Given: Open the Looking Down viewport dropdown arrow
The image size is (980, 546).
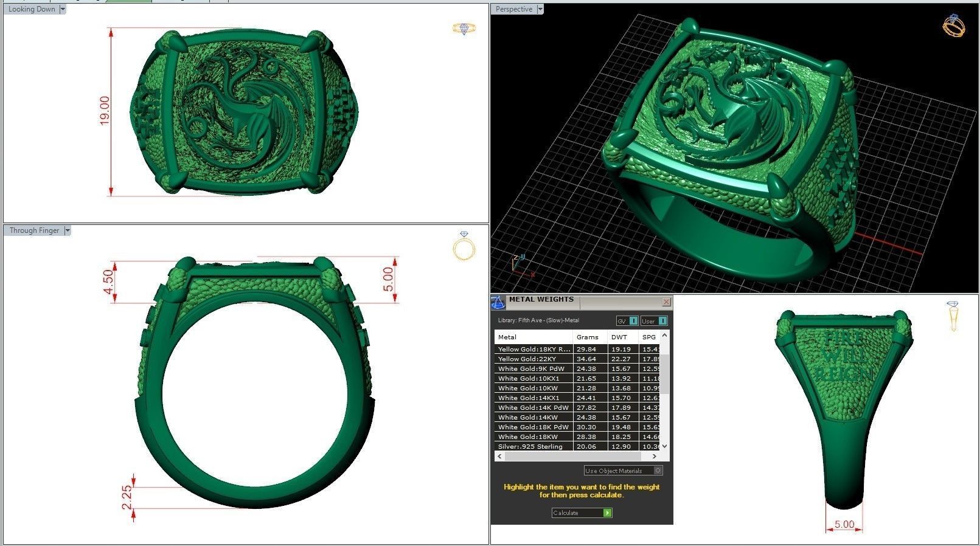Looking at the screenshot, I should click(63, 9).
